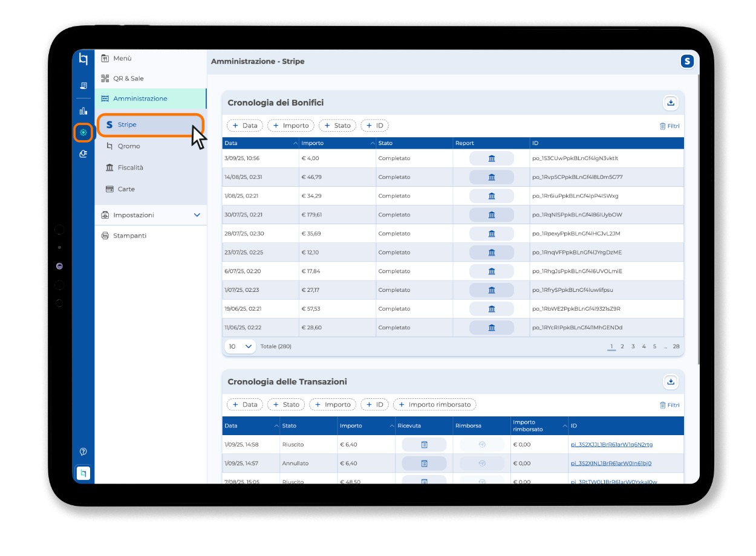Jump to last page 28 of Bonifici
Image resolution: width=756 pixels, height=556 pixels.
point(676,347)
